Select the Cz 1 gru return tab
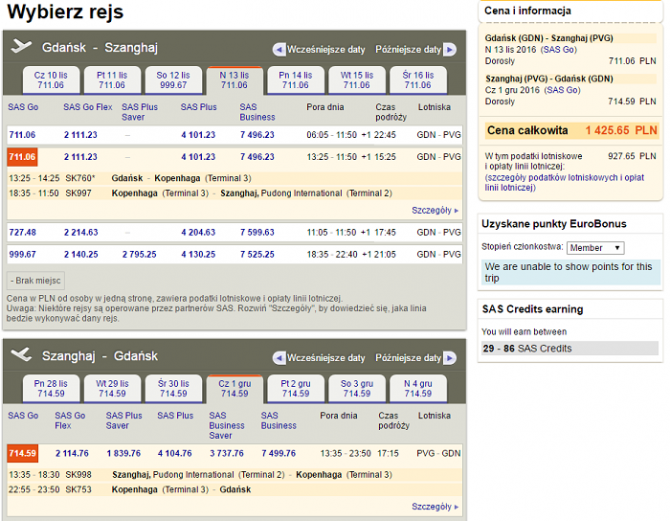The height and width of the screenshot is (521, 670). [234, 389]
